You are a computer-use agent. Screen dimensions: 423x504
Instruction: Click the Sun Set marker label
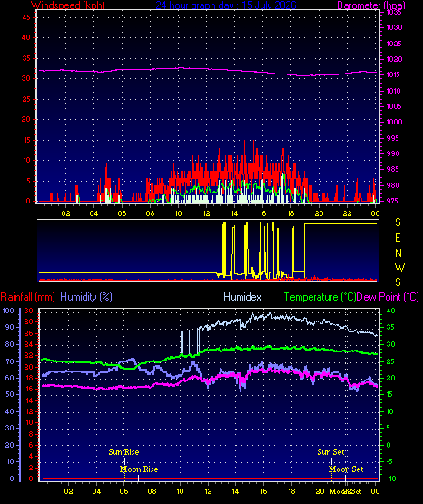(x=330, y=452)
